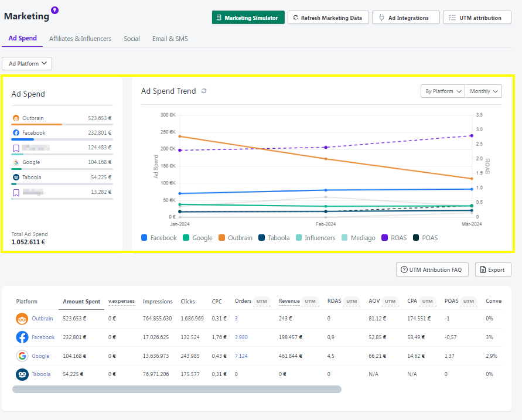Screen dimensions: 522x420
Task: Toggle the ROAS line in the chart legend
Action: tap(394, 238)
